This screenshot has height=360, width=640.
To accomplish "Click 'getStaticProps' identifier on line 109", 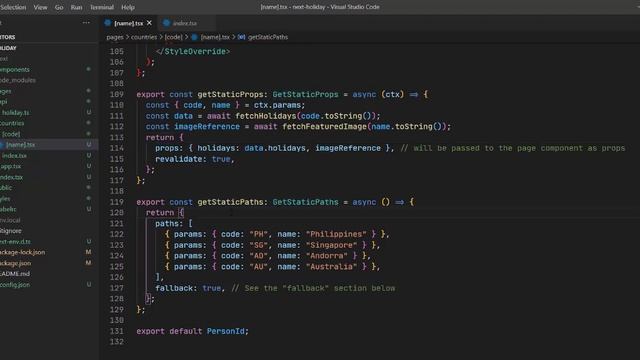I will click(x=230, y=94).
